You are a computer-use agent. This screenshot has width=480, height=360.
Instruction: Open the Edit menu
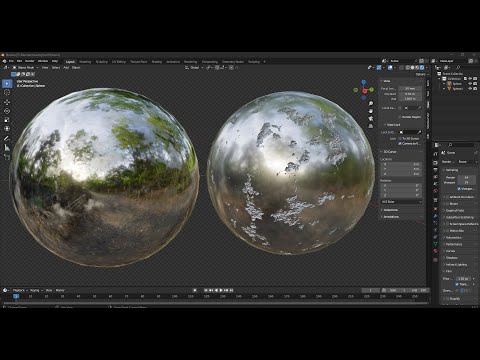pos(19,61)
